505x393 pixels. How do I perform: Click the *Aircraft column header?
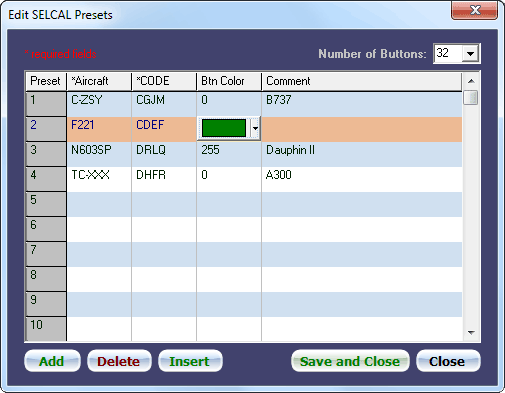(99, 81)
